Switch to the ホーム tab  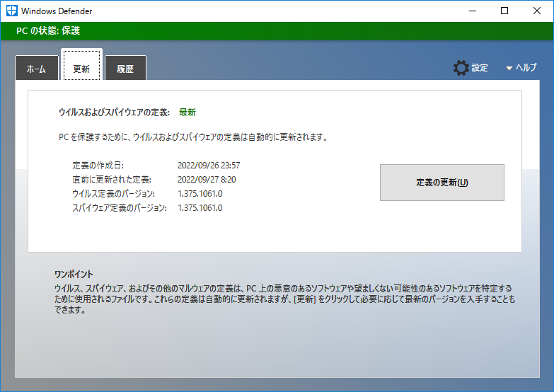click(x=36, y=69)
